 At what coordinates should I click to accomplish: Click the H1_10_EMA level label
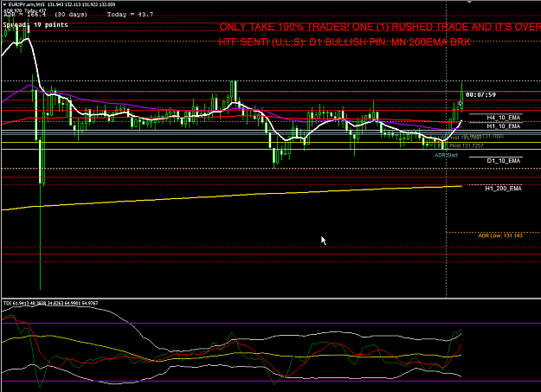tap(503, 126)
